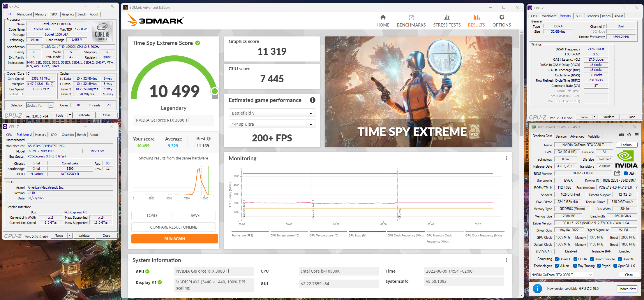This screenshot has height=300, width=644.
Task: Expand Tools arrow in the CPU-Z Mainboard window
Action: coord(70,236)
